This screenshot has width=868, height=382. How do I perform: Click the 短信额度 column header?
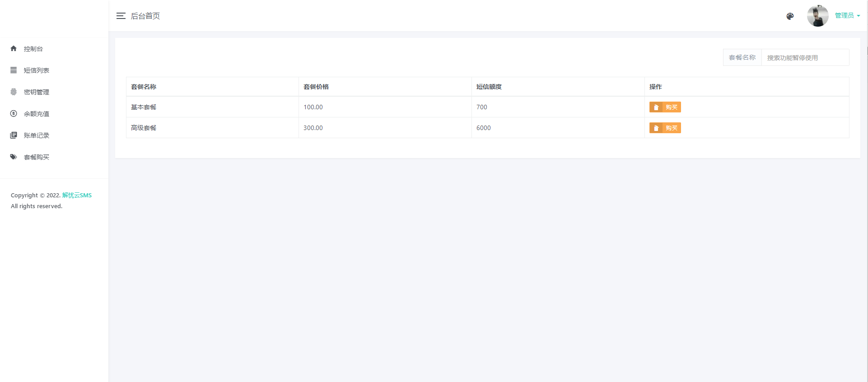tap(489, 87)
